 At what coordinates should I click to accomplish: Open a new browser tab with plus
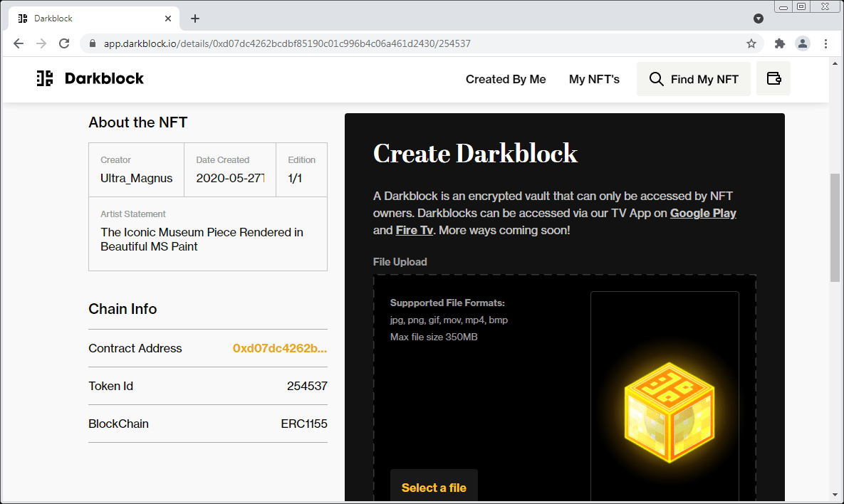point(195,19)
